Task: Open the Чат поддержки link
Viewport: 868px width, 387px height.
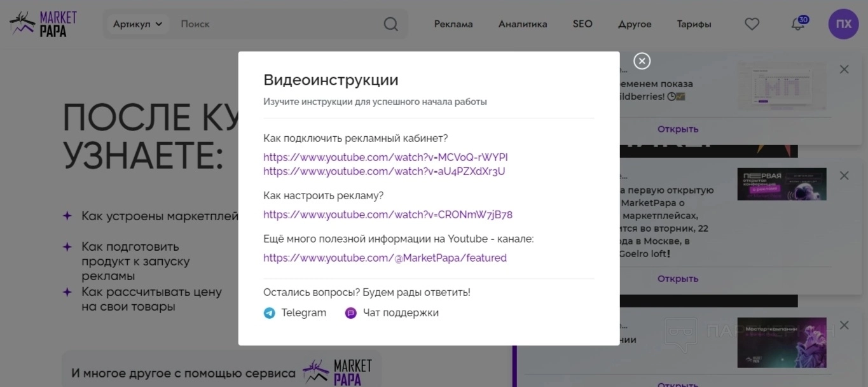Action: click(401, 313)
